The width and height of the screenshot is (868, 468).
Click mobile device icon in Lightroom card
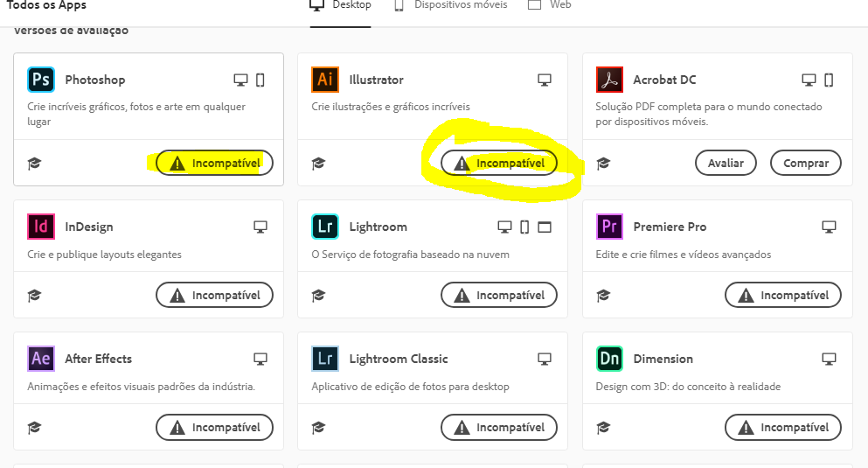524,227
